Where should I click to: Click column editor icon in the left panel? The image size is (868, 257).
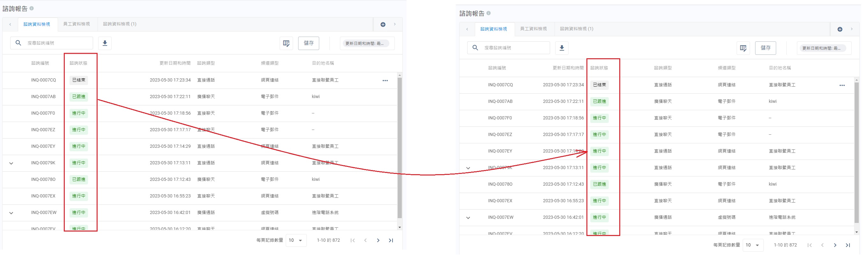pyautogui.click(x=286, y=43)
